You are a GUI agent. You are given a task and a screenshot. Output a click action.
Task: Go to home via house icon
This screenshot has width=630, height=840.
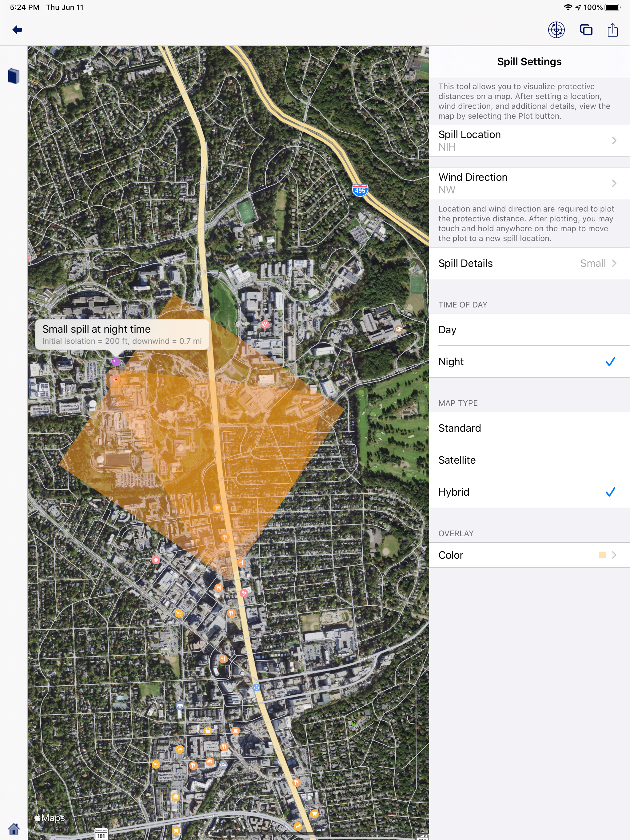click(x=14, y=828)
